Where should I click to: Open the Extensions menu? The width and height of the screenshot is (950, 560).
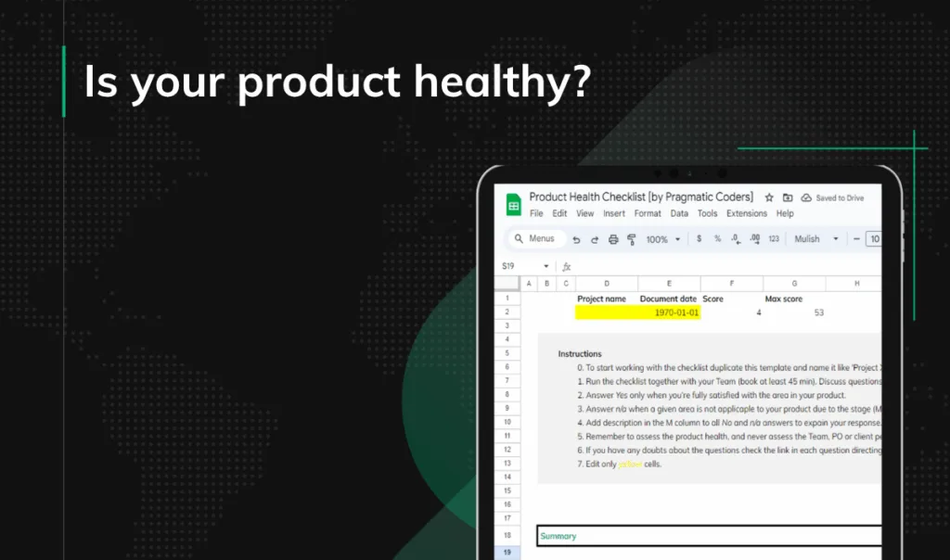pos(747,213)
